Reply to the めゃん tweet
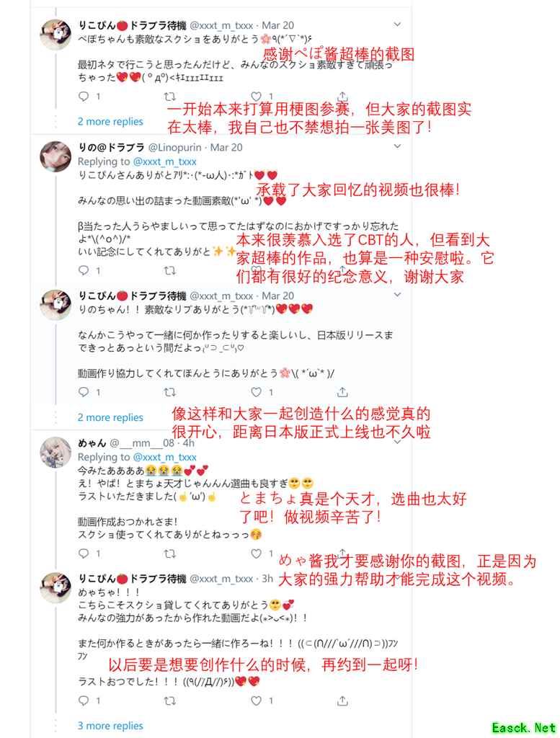This screenshot has height=738, width=560. click(84, 553)
